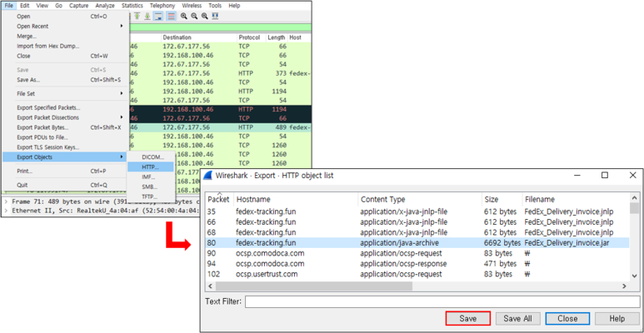Sort object list by Packet column
The height and width of the screenshot is (333, 644).
220,199
